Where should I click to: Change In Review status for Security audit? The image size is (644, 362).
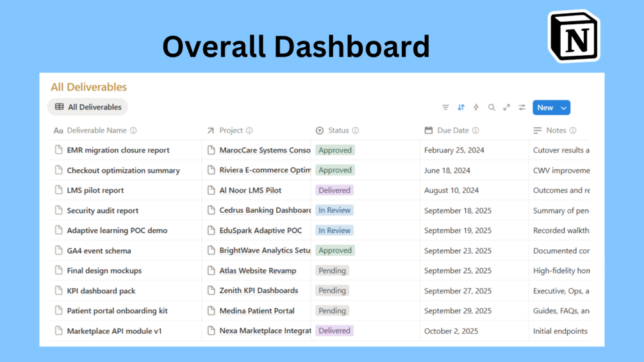[334, 210]
